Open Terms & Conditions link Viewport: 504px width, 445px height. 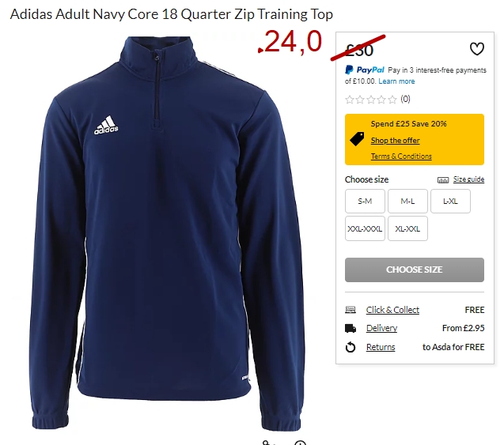401,156
